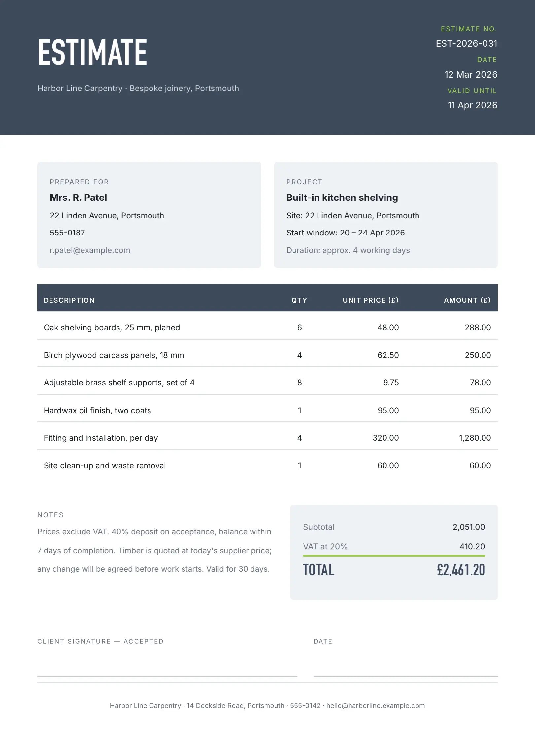Select Adjustable brass shelf supports description
535x756 pixels.
[x=119, y=383]
